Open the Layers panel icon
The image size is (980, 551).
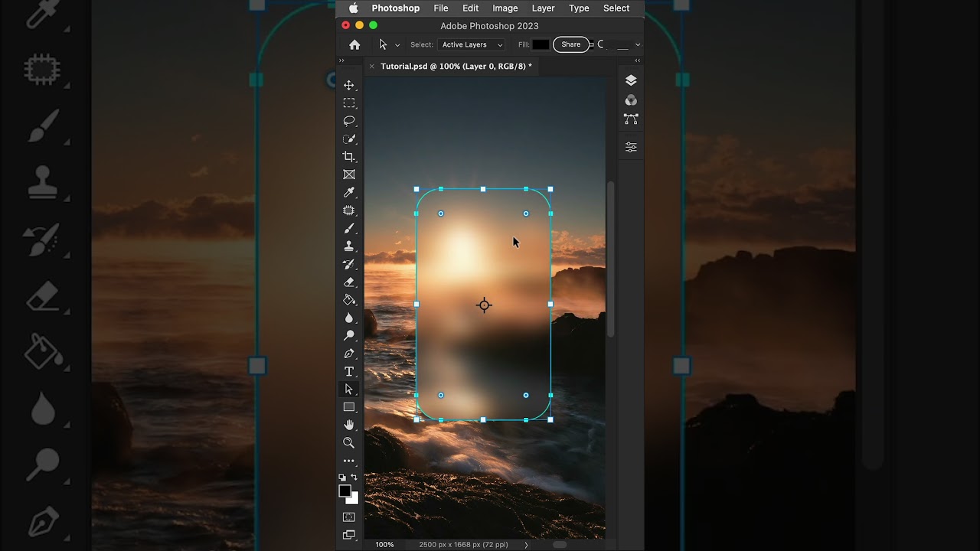pyautogui.click(x=631, y=80)
